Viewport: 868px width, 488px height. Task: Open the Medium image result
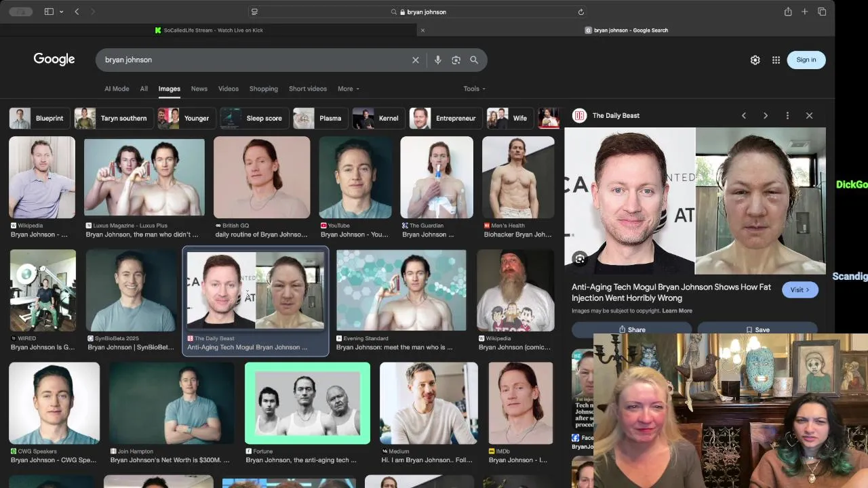(429, 403)
